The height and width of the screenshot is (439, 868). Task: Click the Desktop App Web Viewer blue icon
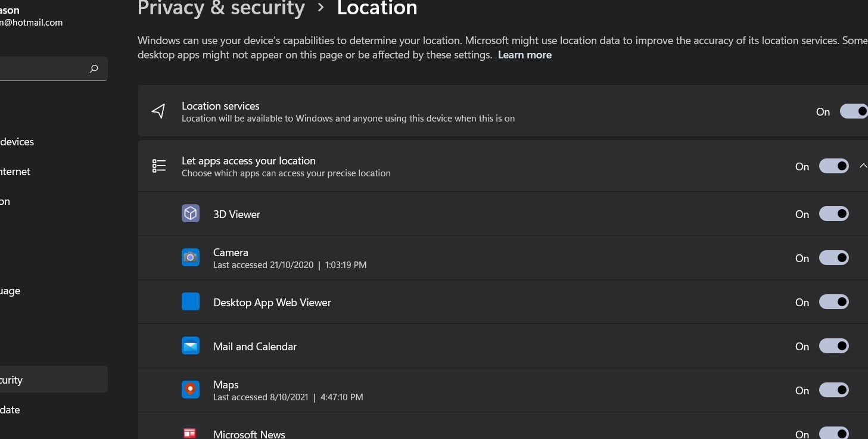click(191, 302)
